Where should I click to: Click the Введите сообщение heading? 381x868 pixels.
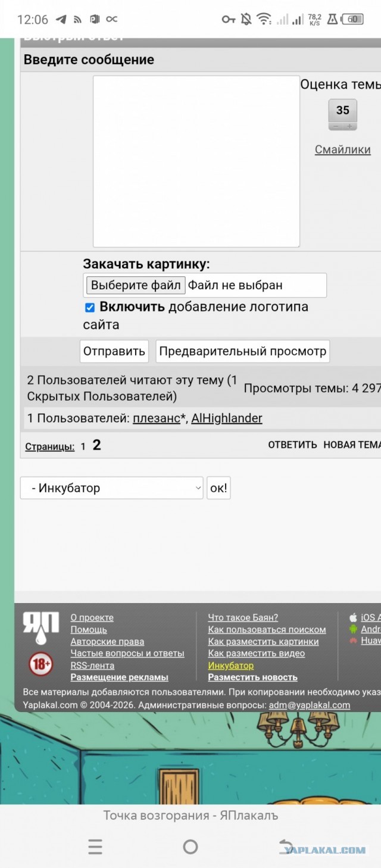point(89,60)
